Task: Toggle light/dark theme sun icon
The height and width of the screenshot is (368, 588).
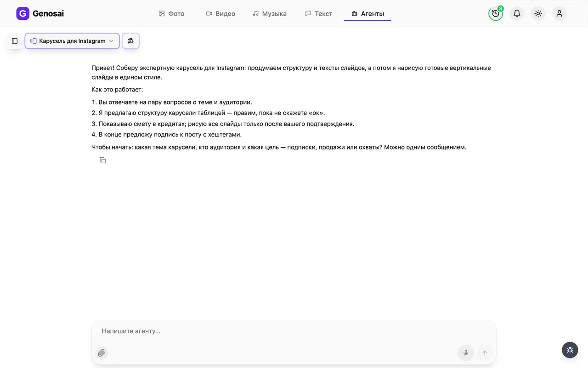Action: click(538, 13)
